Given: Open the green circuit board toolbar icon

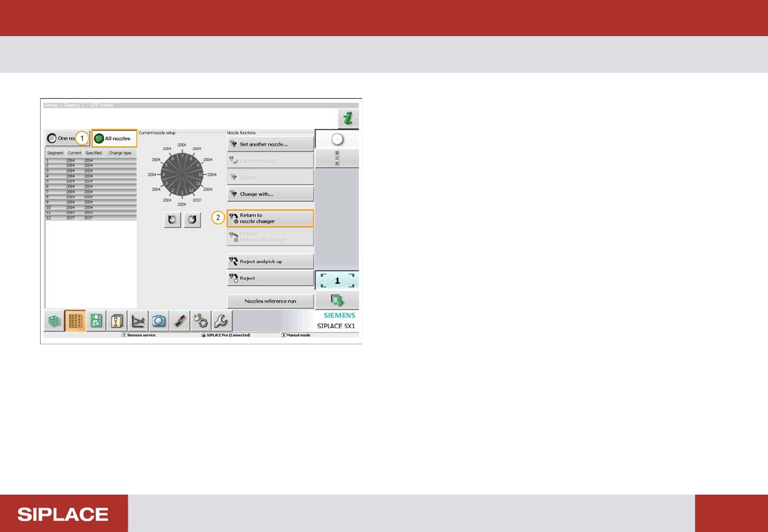Looking at the screenshot, I should [96, 321].
